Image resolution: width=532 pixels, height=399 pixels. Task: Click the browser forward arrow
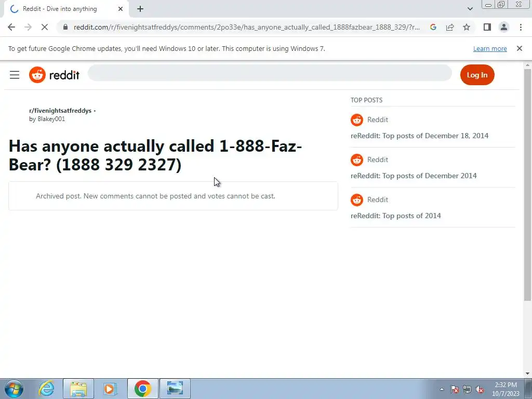pos(28,27)
